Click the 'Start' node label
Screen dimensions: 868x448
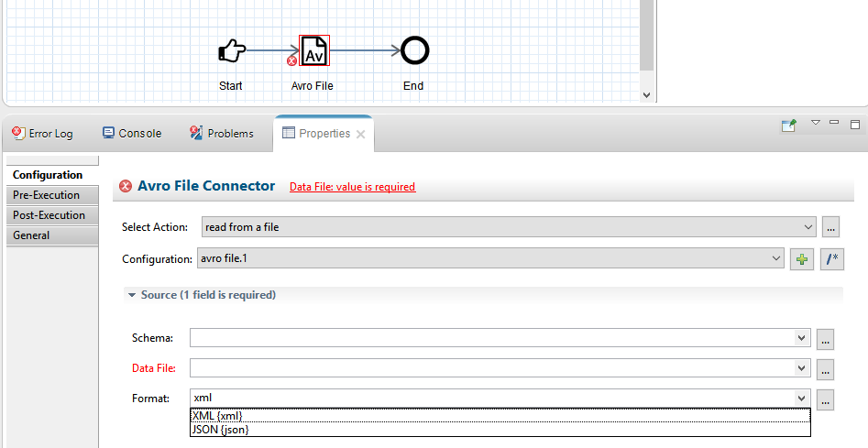click(x=230, y=86)
